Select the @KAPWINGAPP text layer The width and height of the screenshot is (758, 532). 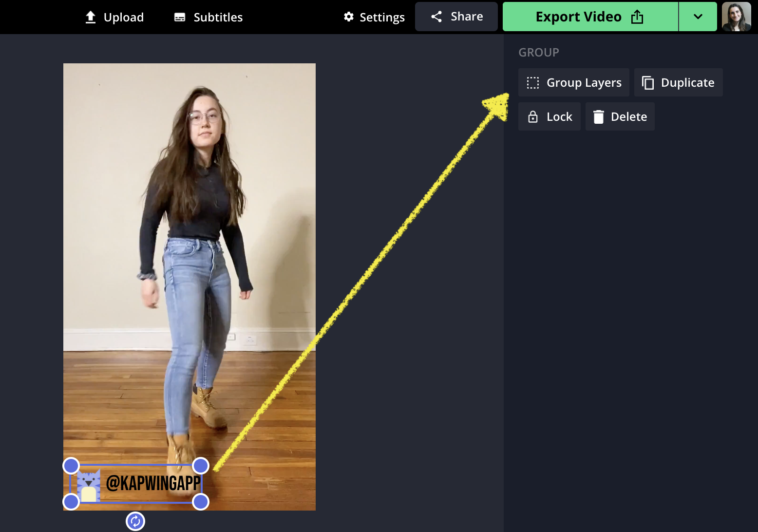[x=153, y=483]
